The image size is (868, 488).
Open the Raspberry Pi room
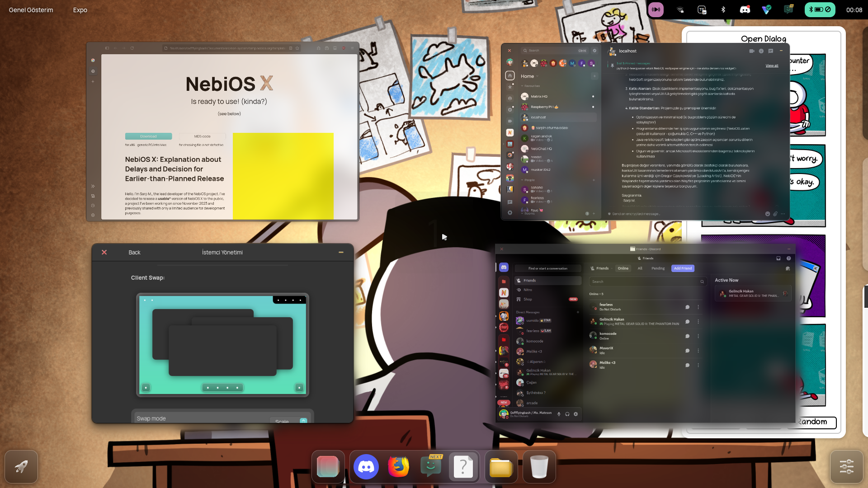tap(558, 107)
